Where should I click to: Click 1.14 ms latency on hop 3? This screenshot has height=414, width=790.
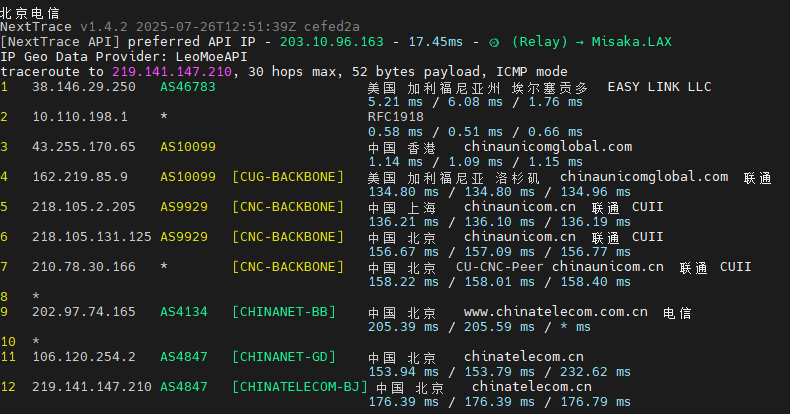pos(396,162)
